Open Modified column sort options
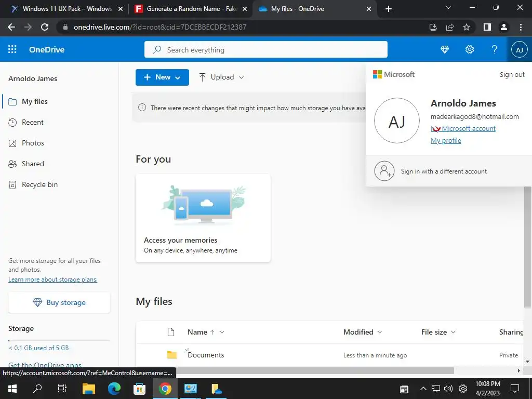Image resolution: width=532 pixels, height=399 pixels. point(380,332)
